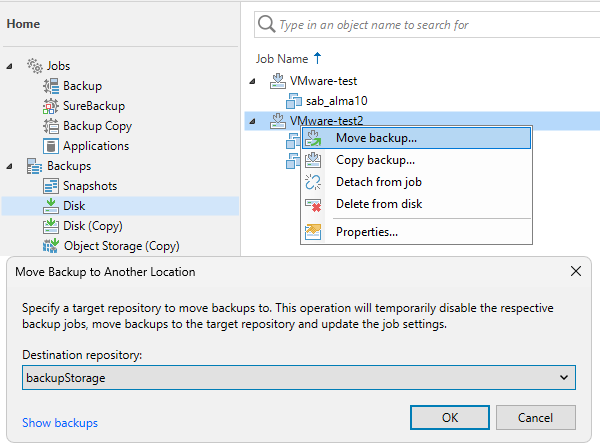Viewport: 600px width, 444px height.
Task: Click the Properties menu icon
Action: point(313,232)
